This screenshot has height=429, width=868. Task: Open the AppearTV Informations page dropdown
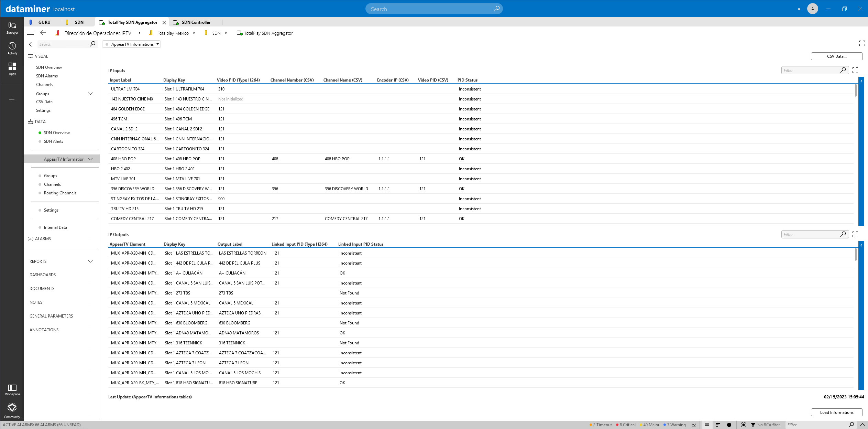pyautogui.click(x=132, y=44)
